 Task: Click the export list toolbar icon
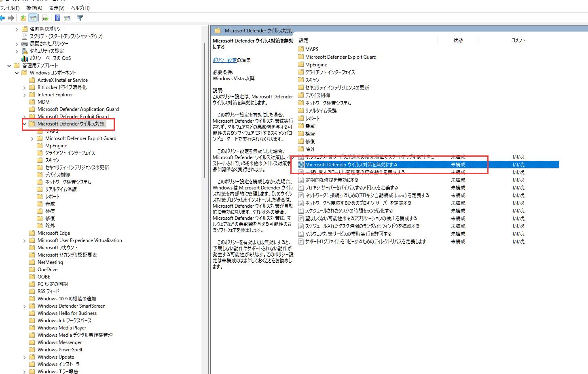pyautogui.click(x=45, y=18)
